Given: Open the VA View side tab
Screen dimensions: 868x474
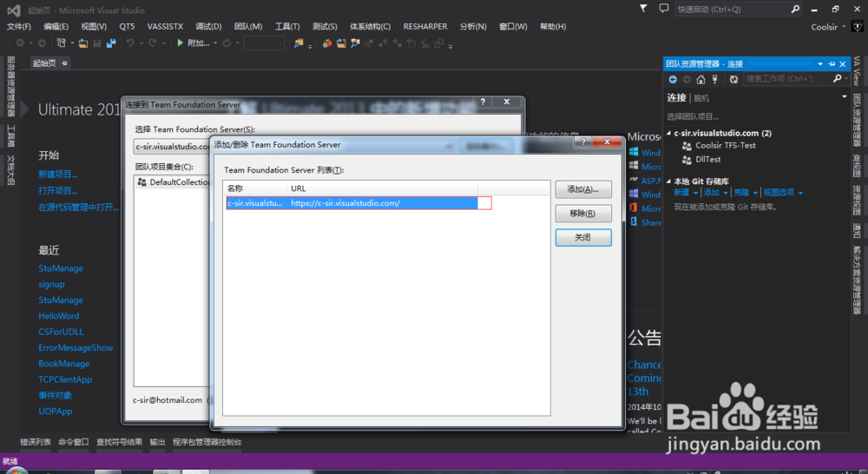Looking at the screenshot, I should (x=857, y=71).
